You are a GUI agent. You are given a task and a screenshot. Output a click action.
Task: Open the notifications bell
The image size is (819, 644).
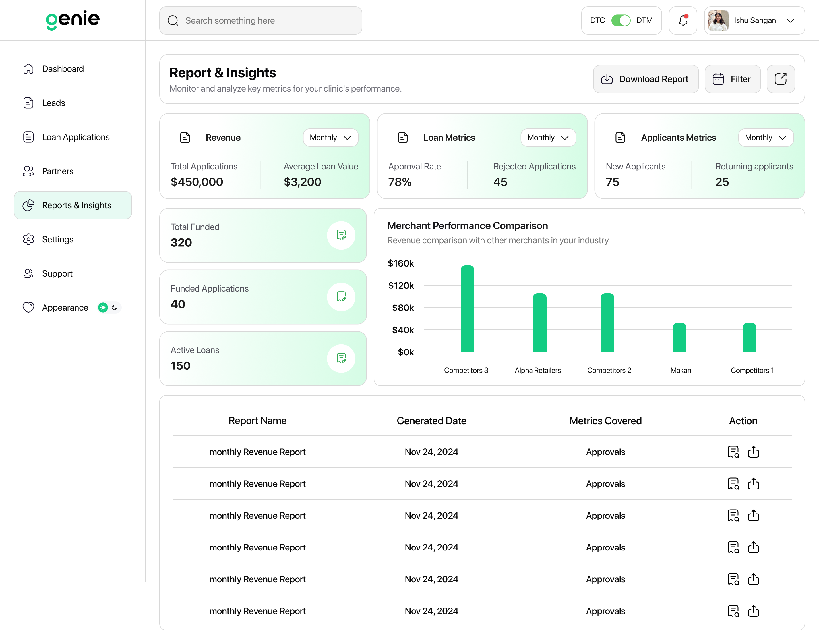click(x=683, y=20)
